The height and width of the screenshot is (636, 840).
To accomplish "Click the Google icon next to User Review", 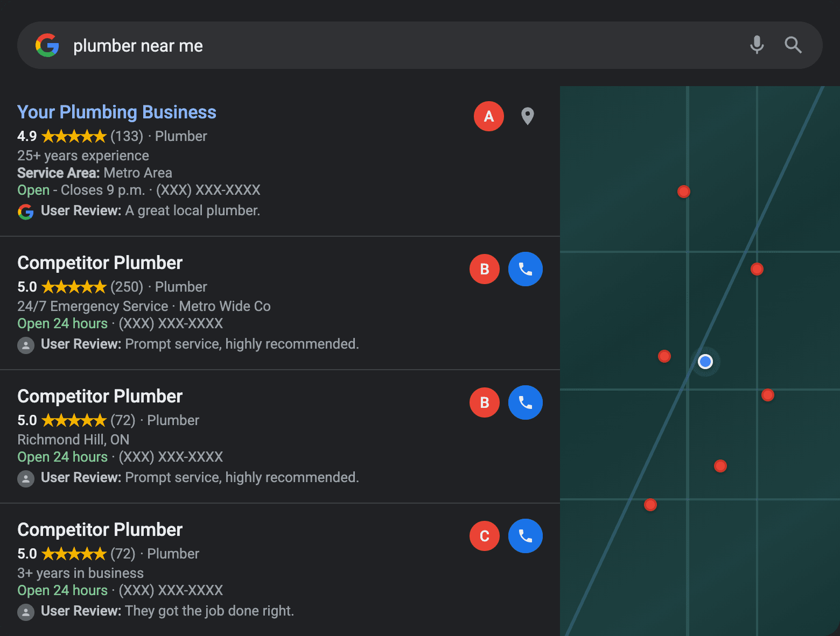I will click(25, 212).
